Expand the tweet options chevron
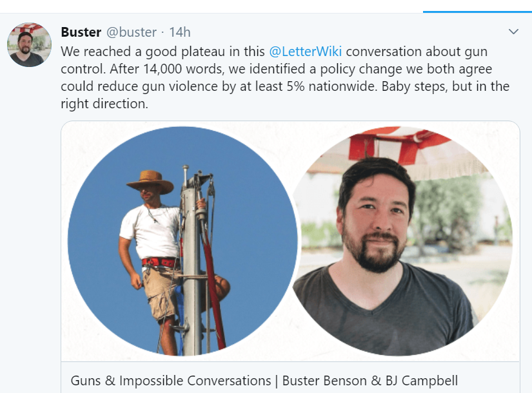Viewport: 532px width, 393px height. point(513,32)
